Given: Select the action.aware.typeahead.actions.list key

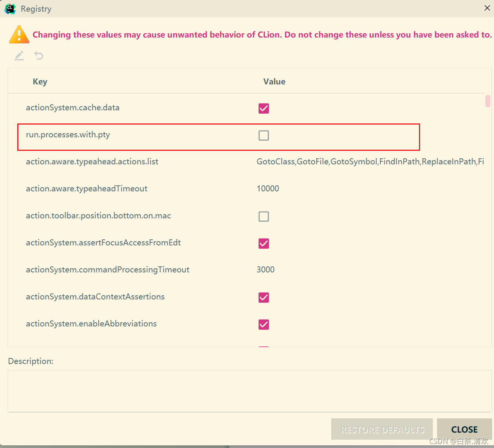Looking at the screenshot, I should [x=92, y=162].
